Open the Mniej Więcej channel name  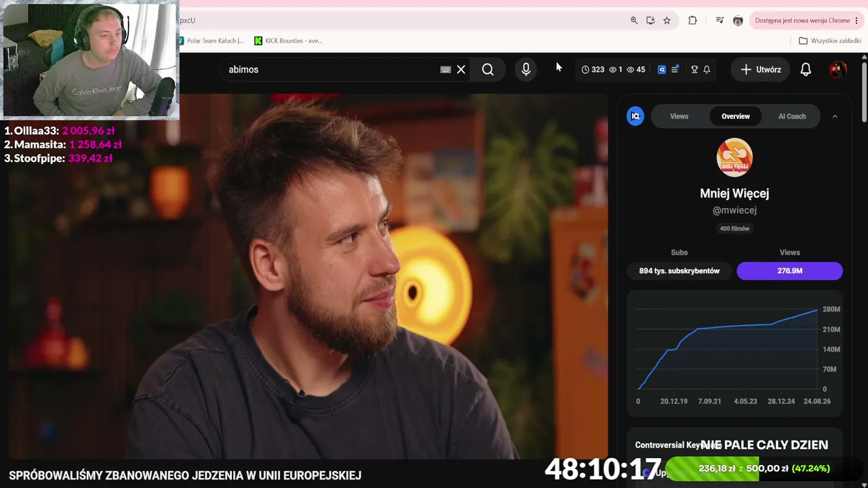pyautogui.click(x=734, y=193)
